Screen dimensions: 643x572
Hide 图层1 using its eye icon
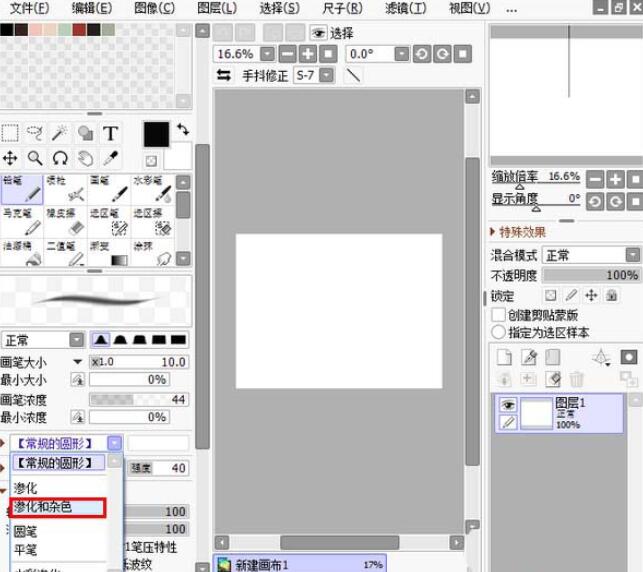(x=508, y=405)
